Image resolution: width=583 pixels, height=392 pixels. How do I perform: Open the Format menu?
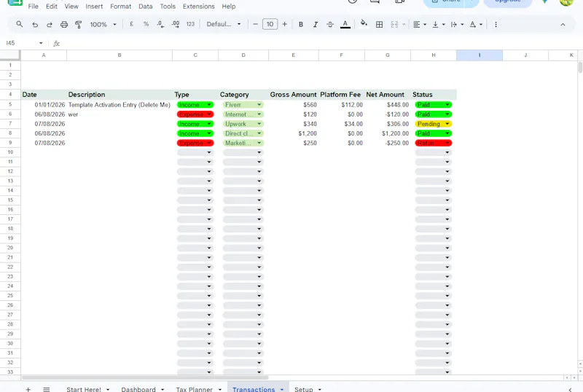tap(120, 7)
